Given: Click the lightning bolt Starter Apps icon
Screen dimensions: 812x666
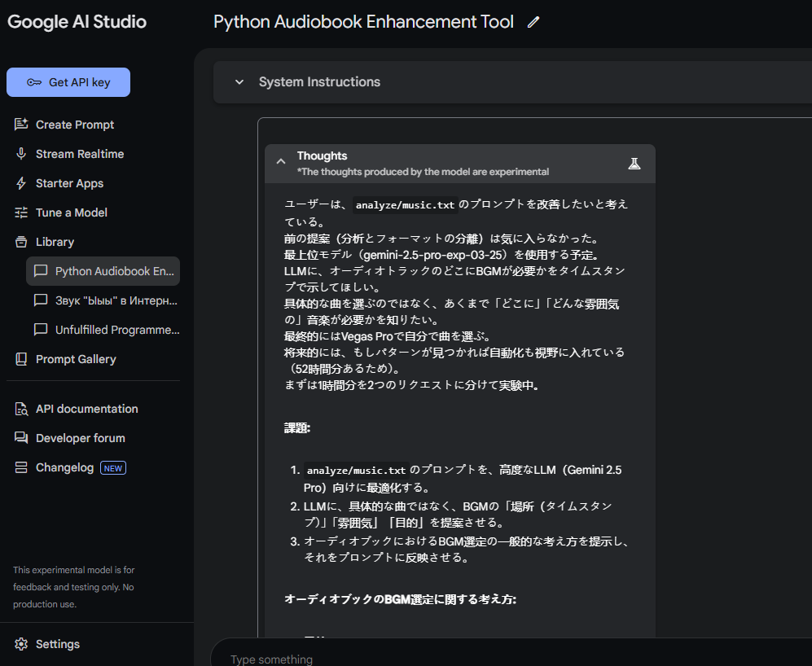Looking at the screenshot, I should pyautogui.click(x=21, y=183).
